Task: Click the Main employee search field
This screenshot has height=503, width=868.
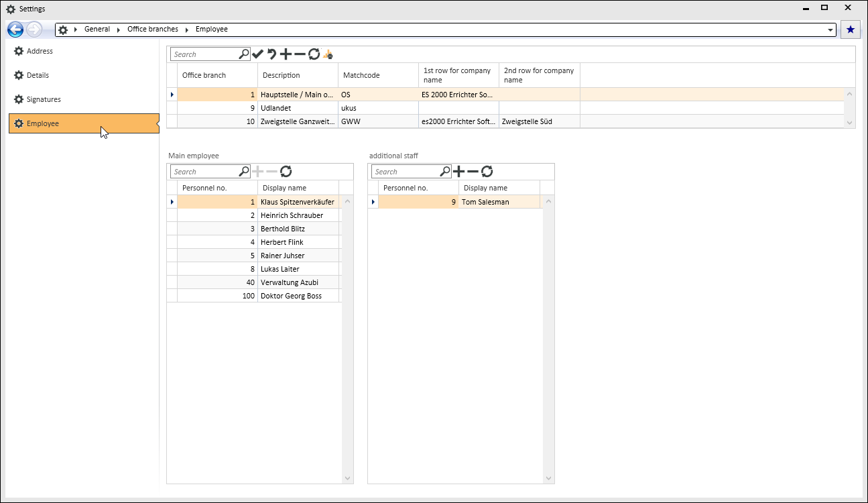Action: click(204, 172)
